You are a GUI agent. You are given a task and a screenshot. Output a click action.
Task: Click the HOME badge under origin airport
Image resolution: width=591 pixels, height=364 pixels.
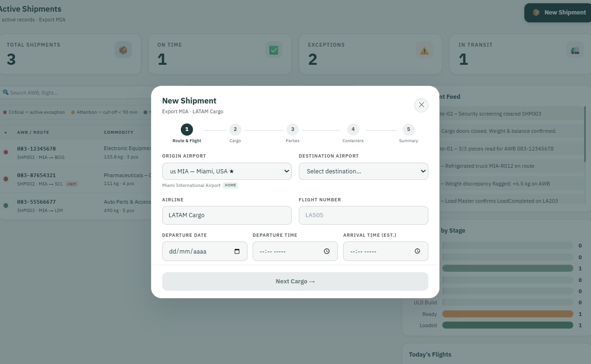coord(231,185)
